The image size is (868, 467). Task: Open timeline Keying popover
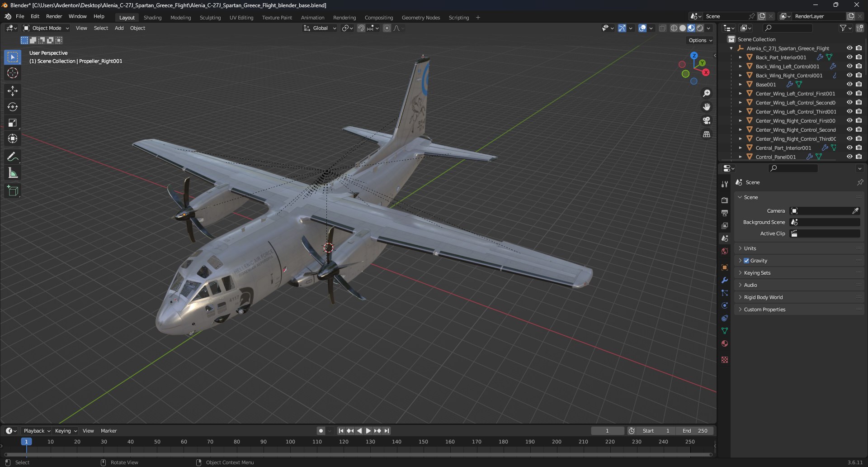coord(66,431)
